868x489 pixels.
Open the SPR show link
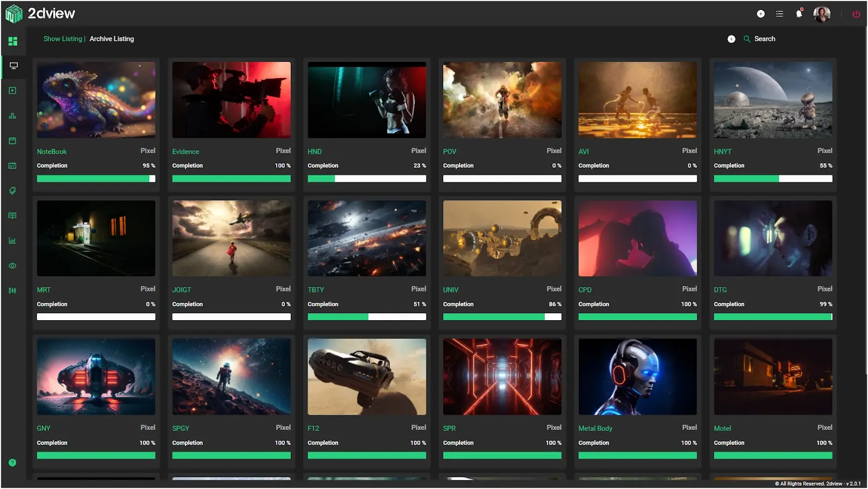coord(449,428)
